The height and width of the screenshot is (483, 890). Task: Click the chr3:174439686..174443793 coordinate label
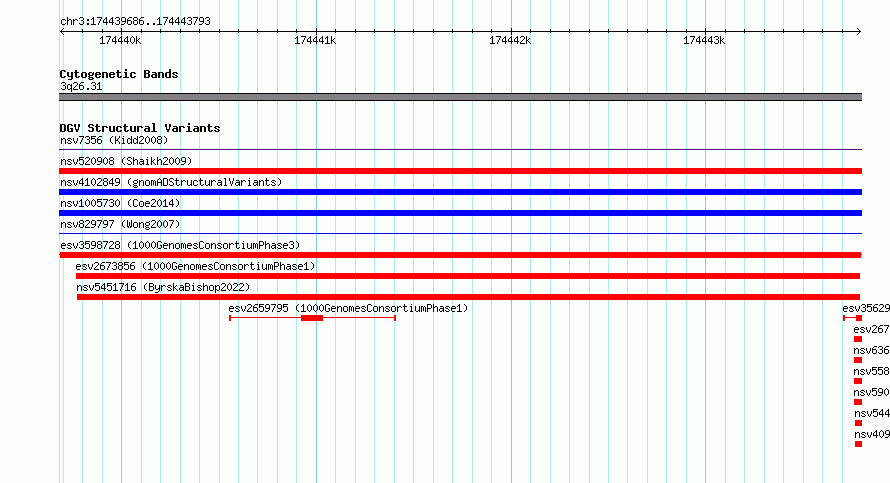coord(135,21)
